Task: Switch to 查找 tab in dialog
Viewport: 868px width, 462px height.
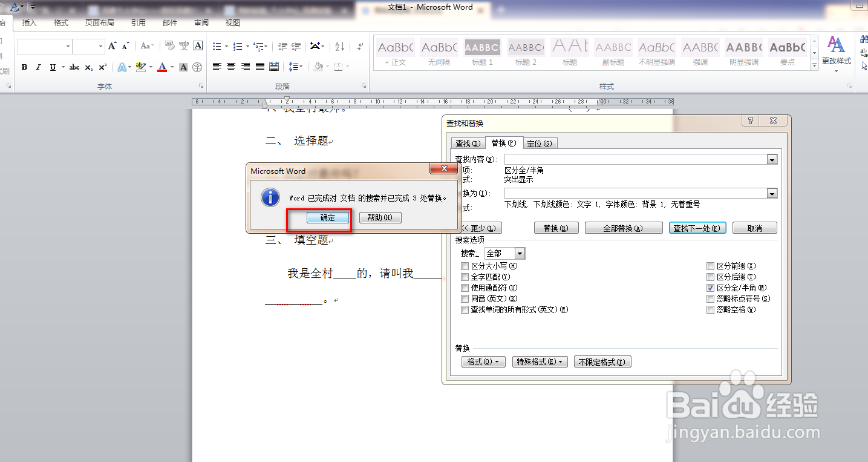Action: coord(468,144)
